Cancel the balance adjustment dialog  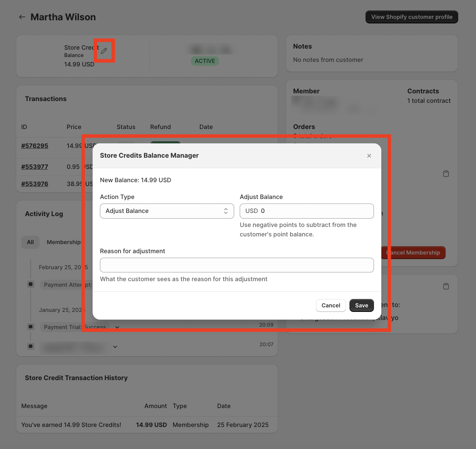pyautogui.click(x=331, y=305)
